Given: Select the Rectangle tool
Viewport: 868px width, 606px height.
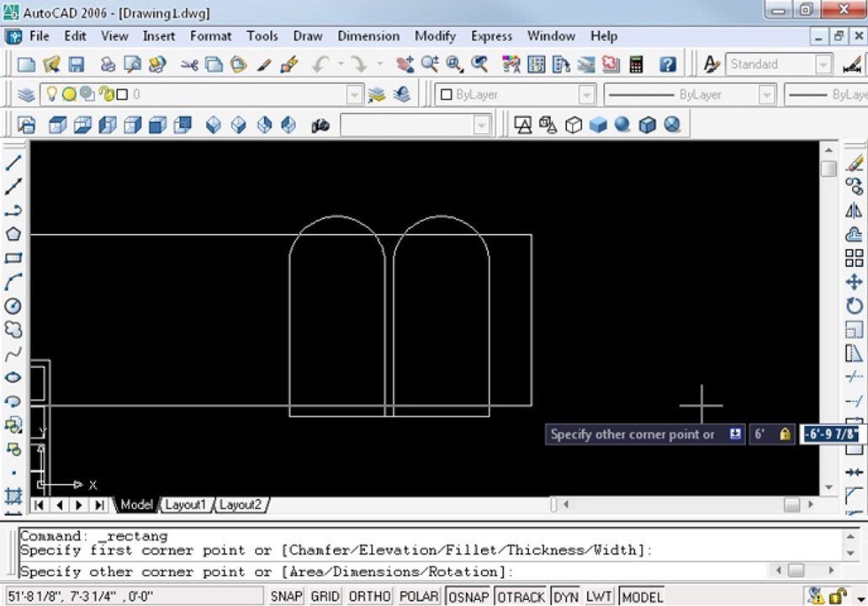Looking at the screenshot, I should tap(13, 258).
